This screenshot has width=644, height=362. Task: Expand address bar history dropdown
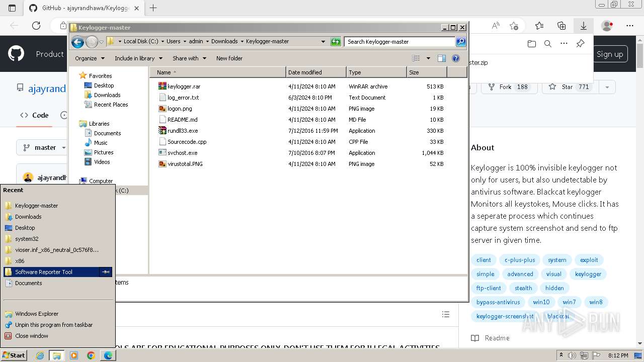coord(323,42)
